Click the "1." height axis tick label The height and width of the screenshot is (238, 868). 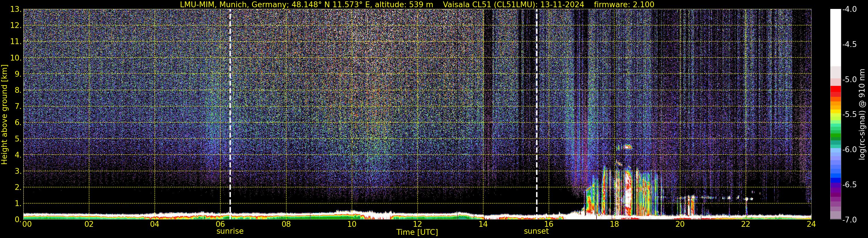point(18,203)
